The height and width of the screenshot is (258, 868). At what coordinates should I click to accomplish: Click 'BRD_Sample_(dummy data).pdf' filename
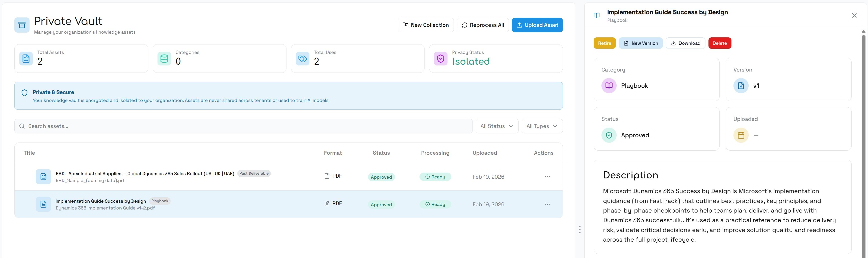[x=91, y=180]
